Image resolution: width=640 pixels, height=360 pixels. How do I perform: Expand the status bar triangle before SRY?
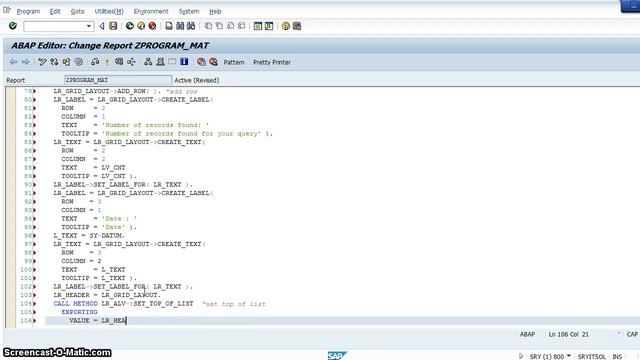[521, 356]
